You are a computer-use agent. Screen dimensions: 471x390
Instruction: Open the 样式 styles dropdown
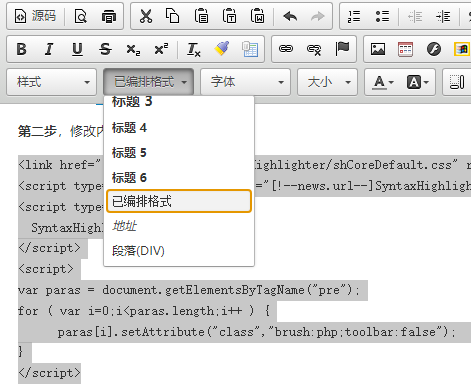[x=52, y=82]
